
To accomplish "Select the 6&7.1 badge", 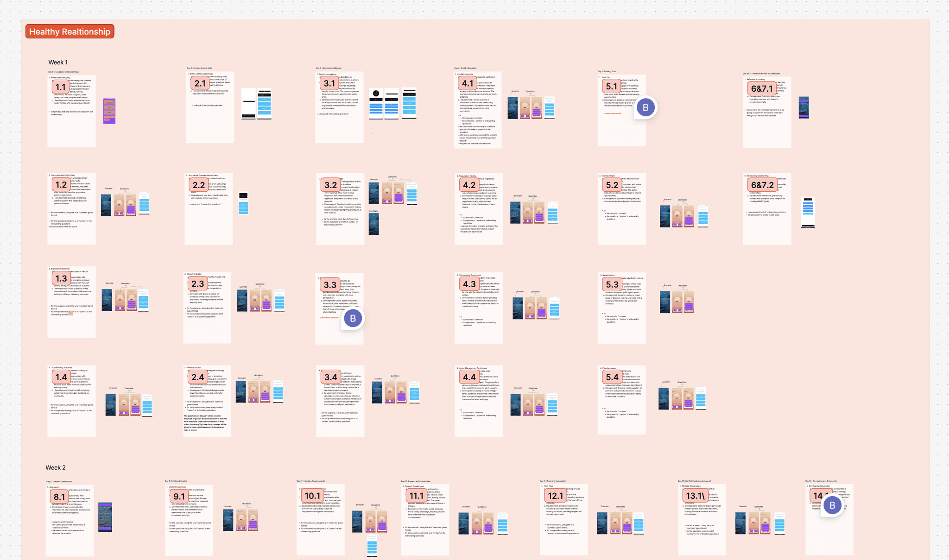I will [762, 88].
